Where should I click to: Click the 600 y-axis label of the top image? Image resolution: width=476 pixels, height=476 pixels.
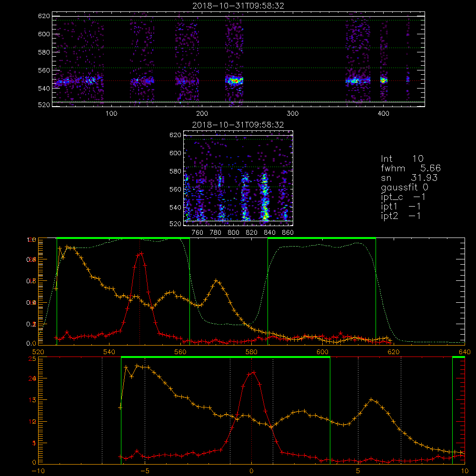(44, 34)
